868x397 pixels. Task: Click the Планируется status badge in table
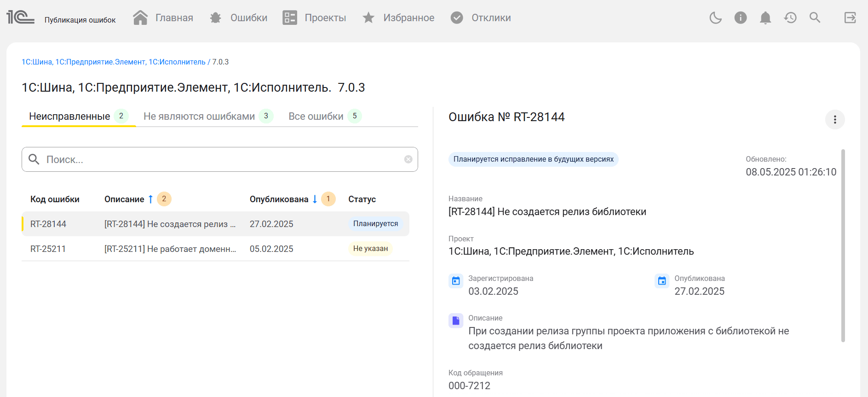point(375,223)
